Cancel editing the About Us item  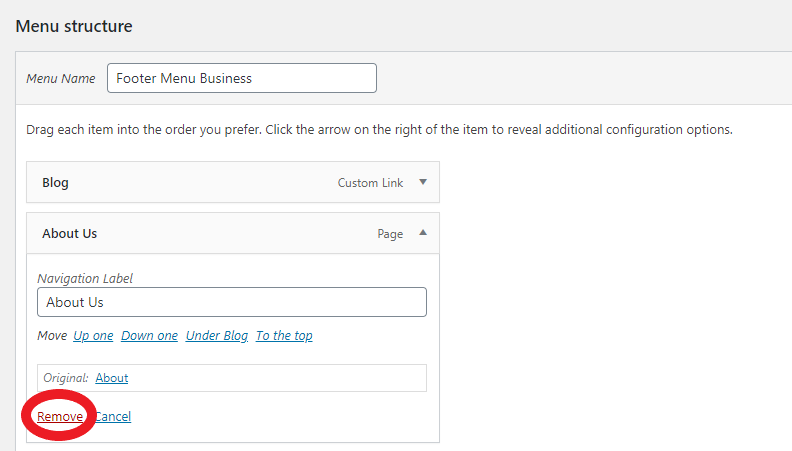(113, 416)
